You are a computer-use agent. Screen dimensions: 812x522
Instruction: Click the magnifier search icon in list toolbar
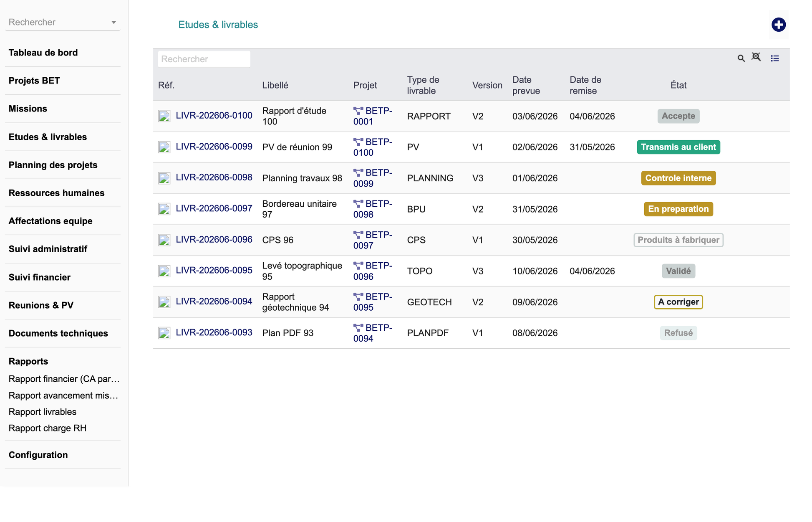[x=741, y=58]
